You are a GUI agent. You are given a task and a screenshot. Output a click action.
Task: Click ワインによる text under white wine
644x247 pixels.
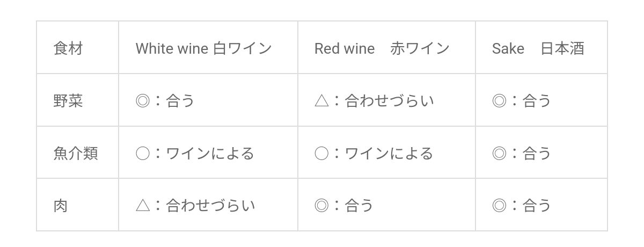(210, 154)
